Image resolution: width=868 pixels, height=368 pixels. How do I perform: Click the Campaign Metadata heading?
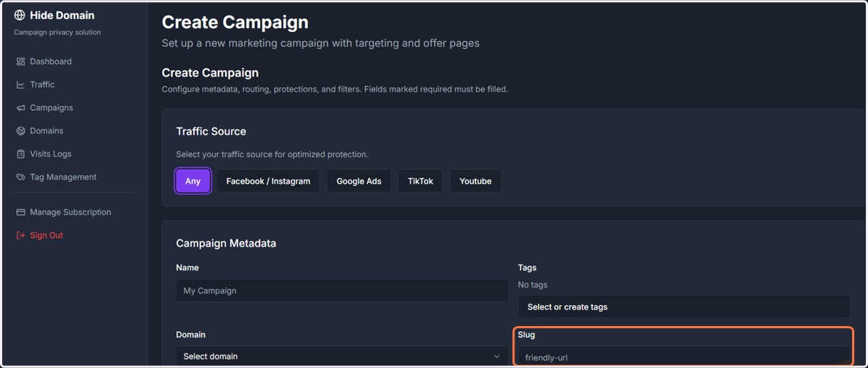point(226,244)
